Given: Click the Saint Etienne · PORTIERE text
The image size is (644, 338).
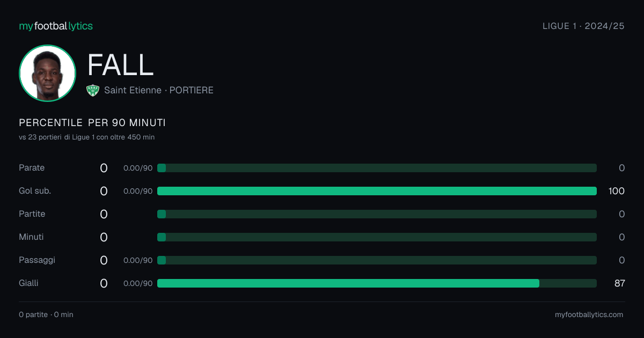Looking at the screenshot, I should click(x=159, y=90).
